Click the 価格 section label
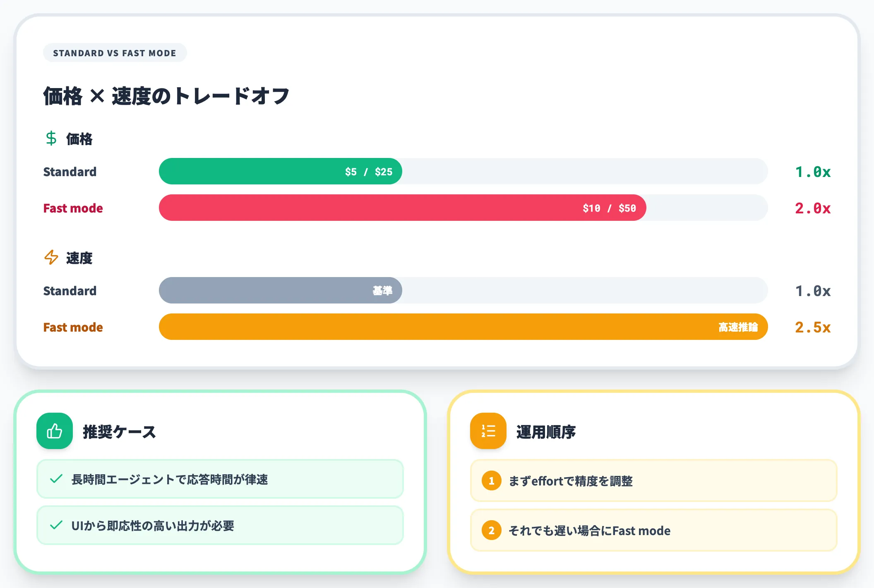 click(79, 139)
